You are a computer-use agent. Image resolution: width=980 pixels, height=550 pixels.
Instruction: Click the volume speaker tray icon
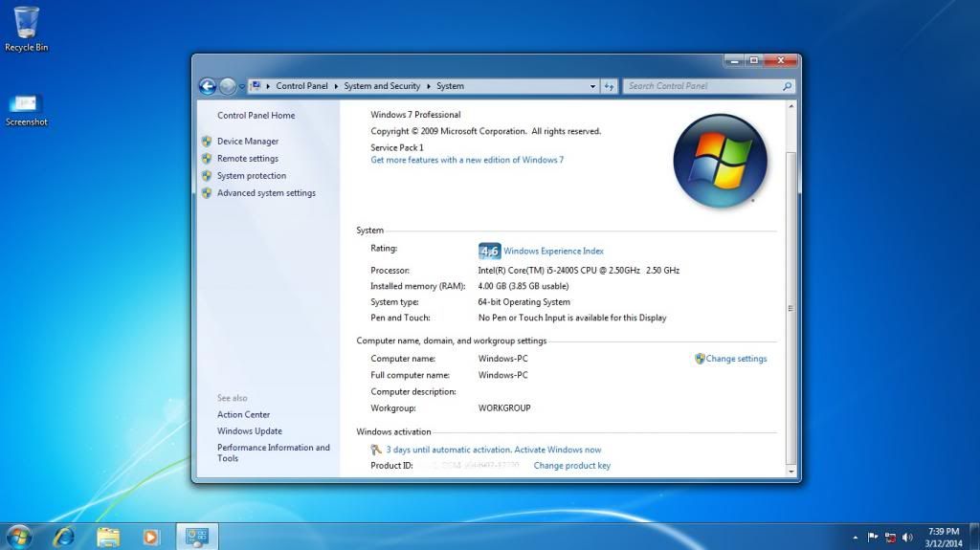point(907,538)
